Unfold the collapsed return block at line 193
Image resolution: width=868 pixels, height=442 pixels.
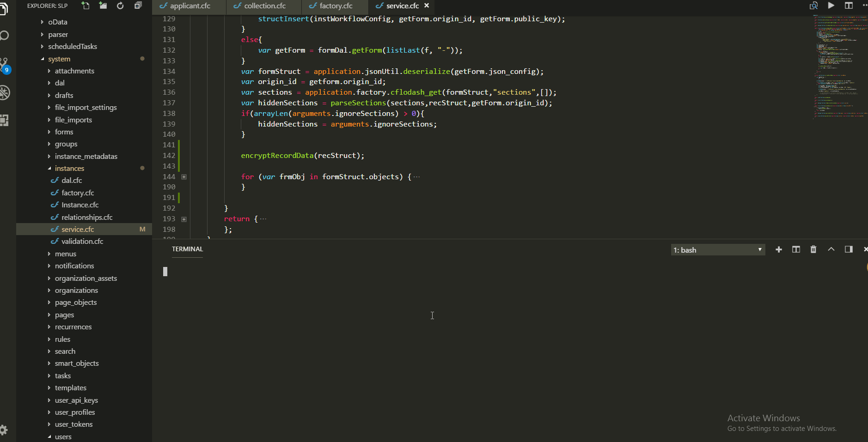tap(184, 219)
